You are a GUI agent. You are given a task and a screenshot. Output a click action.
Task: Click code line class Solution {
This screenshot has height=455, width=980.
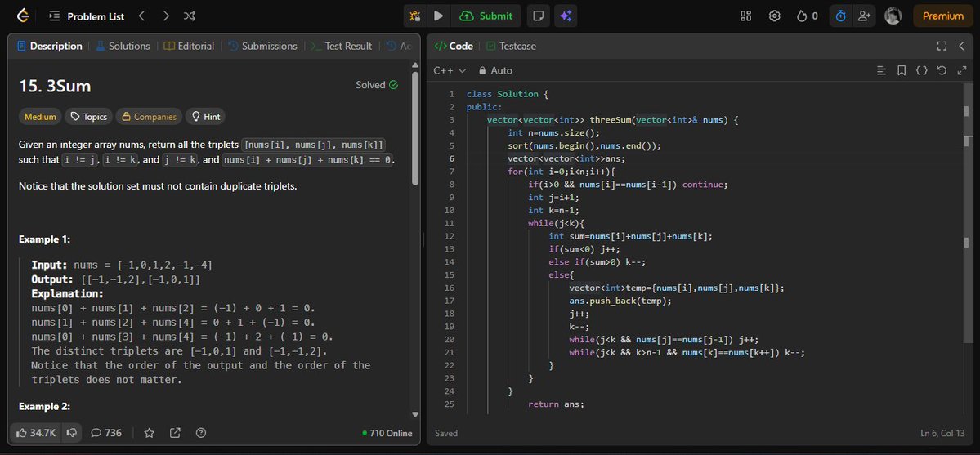pos(507,94)
